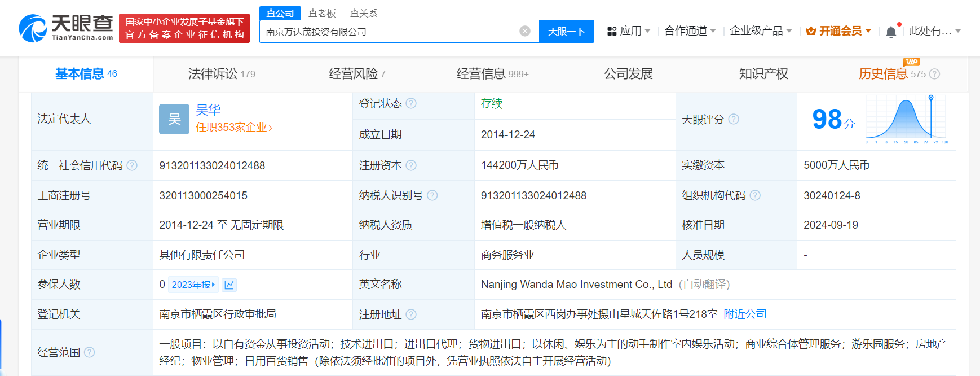
Task: Clear the search box text
Action: click(524, 31)
